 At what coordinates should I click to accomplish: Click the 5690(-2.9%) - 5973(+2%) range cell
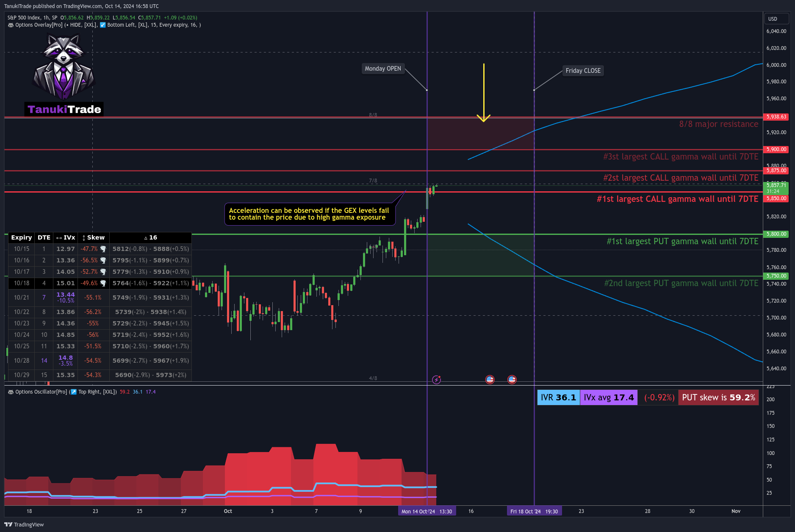[151, 375]
